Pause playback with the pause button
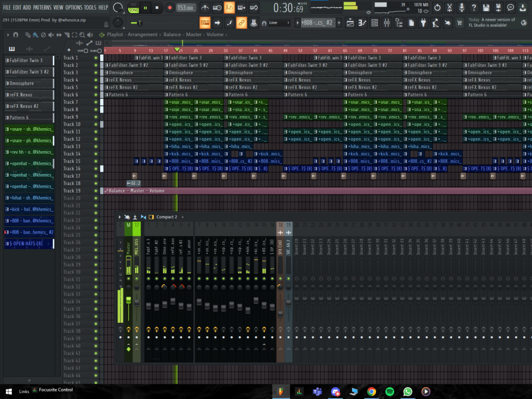Screen dimensions: 532x399 coord(146,7)
